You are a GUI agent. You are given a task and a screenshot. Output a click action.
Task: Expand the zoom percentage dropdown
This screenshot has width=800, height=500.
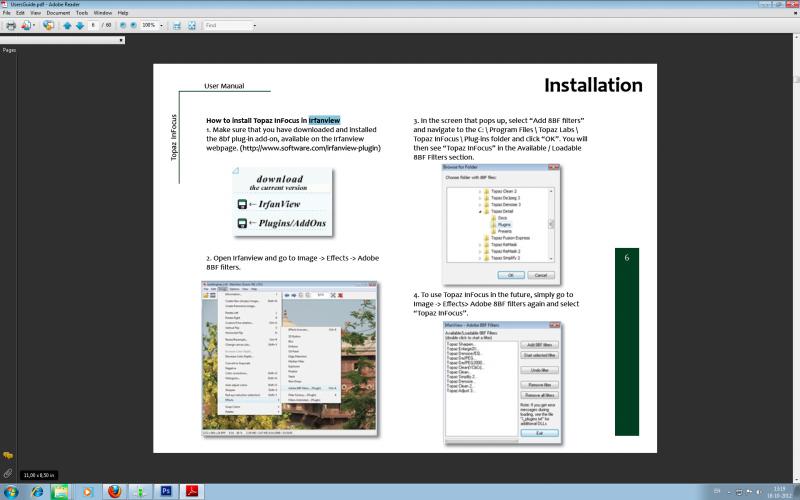point(162,25)
